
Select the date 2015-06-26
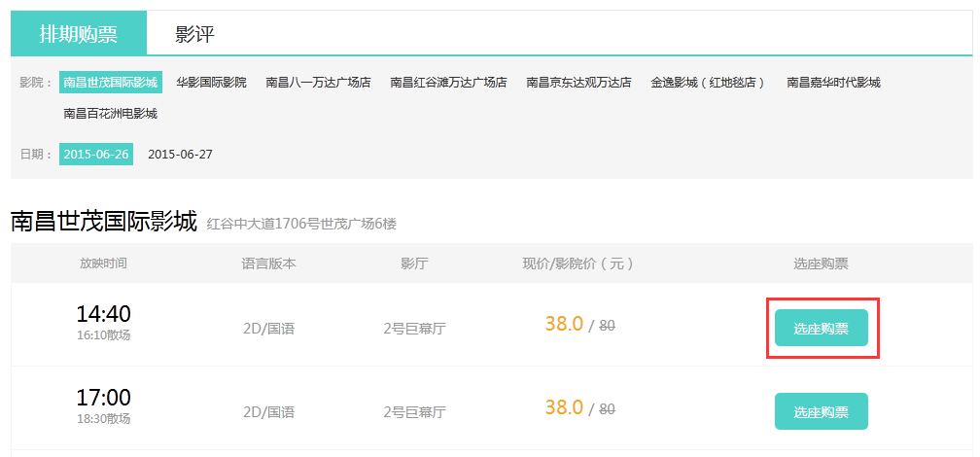pos(96,154)
